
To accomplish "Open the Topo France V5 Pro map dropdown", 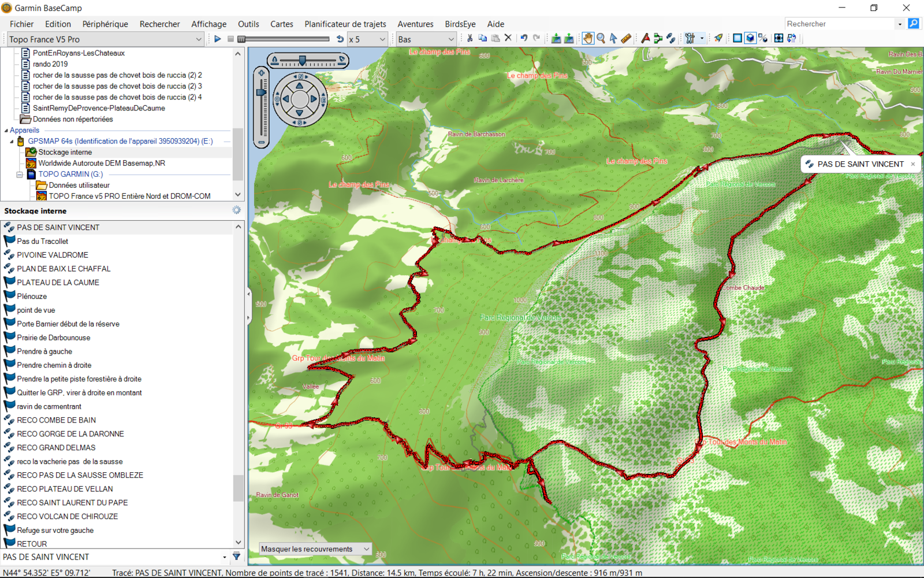I will 105,39.
